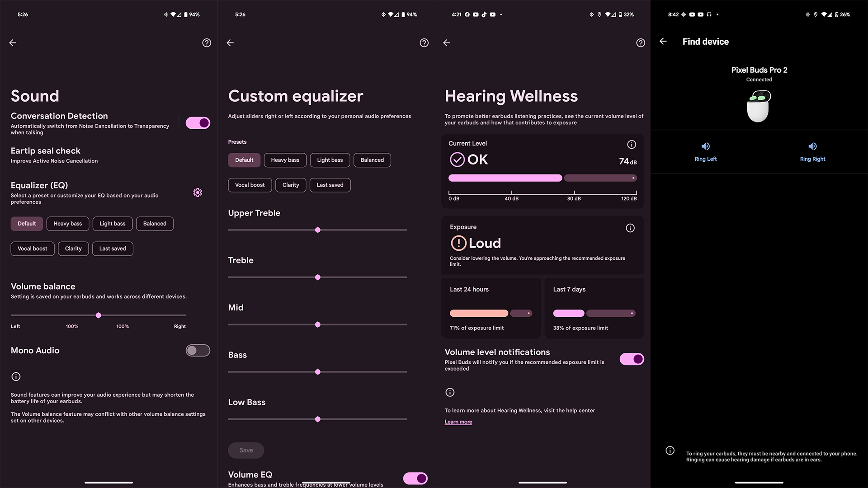Toggle Mono Audio on/off
The image size is (868, 488).
198,350
